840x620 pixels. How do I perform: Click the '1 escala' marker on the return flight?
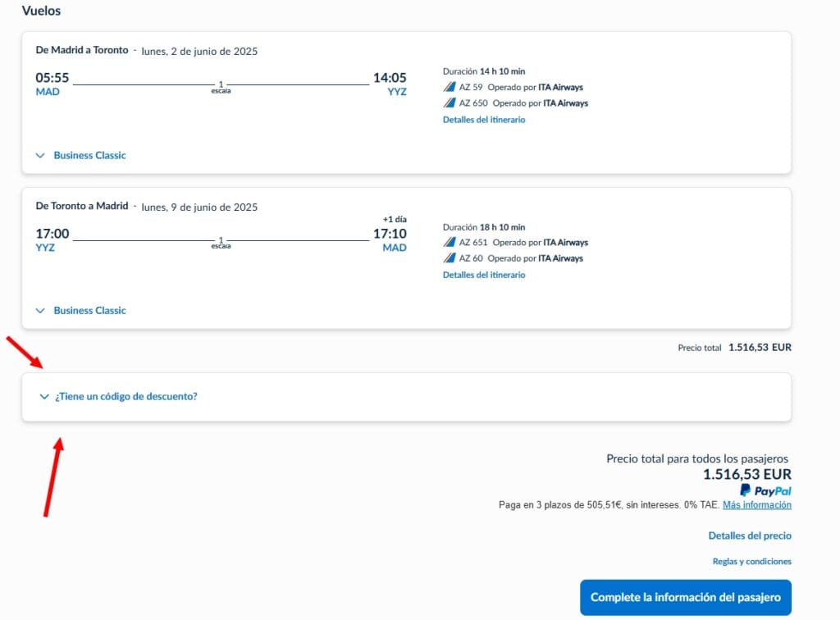tap(221, 242)
